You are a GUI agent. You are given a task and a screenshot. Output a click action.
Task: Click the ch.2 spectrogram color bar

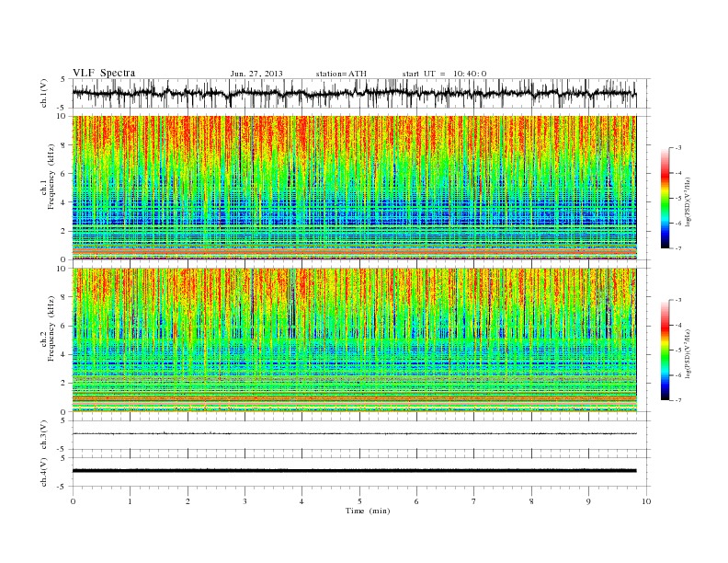(665, 350)
